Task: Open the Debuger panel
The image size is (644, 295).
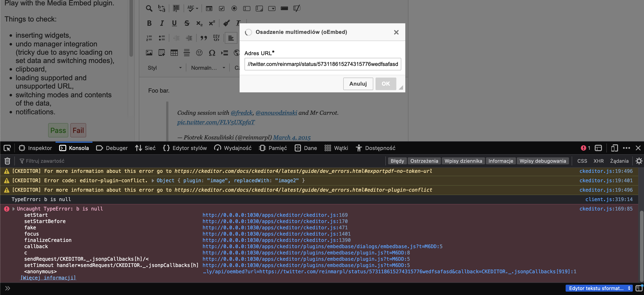Action: click(x=112, y=148)
